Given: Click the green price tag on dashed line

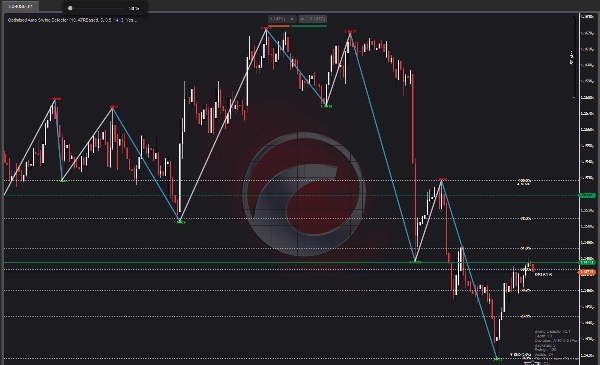Looking at the screenshot, I should [x=587, y=196].
